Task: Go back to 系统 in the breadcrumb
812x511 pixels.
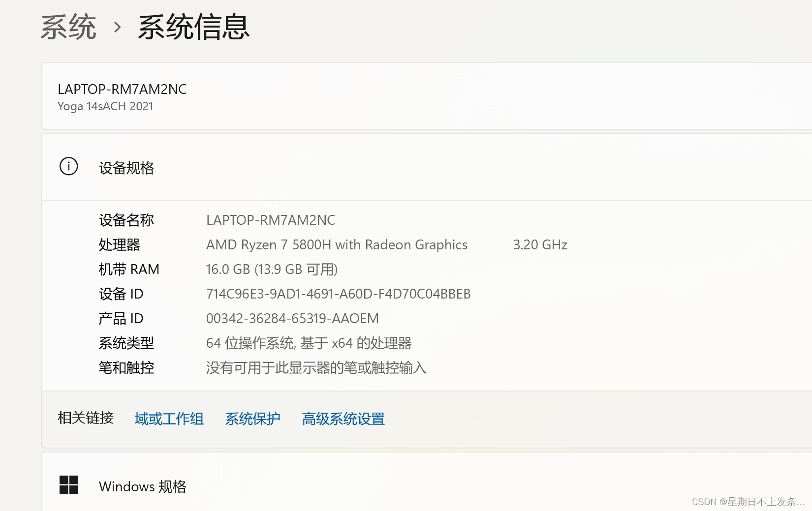Action: [68, 27]
